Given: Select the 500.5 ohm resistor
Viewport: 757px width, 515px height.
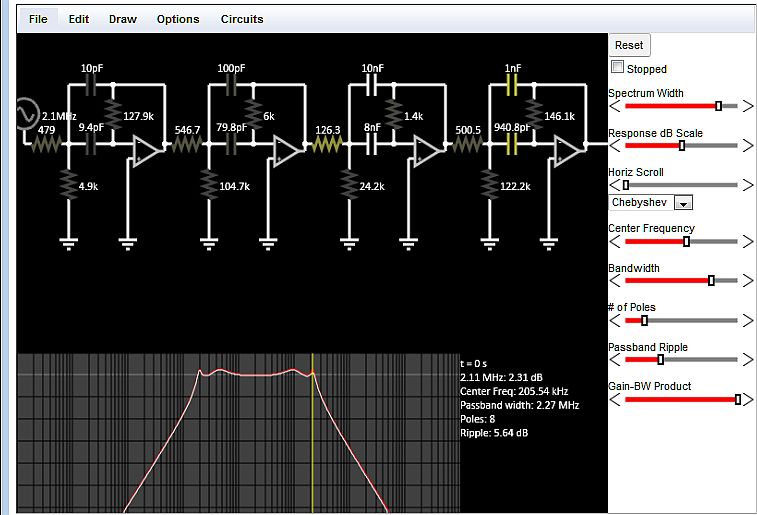Looking at the screenshot, I should (x=467, y=144).
